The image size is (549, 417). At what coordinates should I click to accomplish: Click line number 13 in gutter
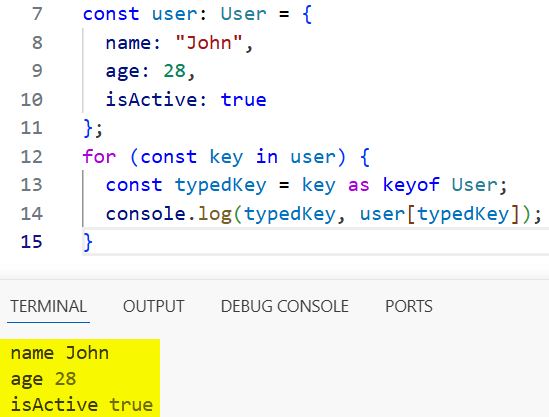pyautogui.click(x=32, y=185)
